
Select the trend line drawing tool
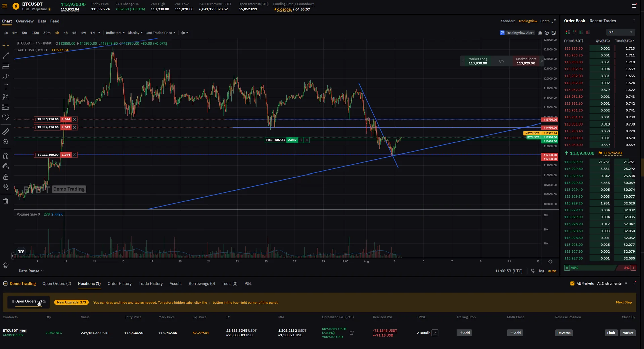(6, 55)
